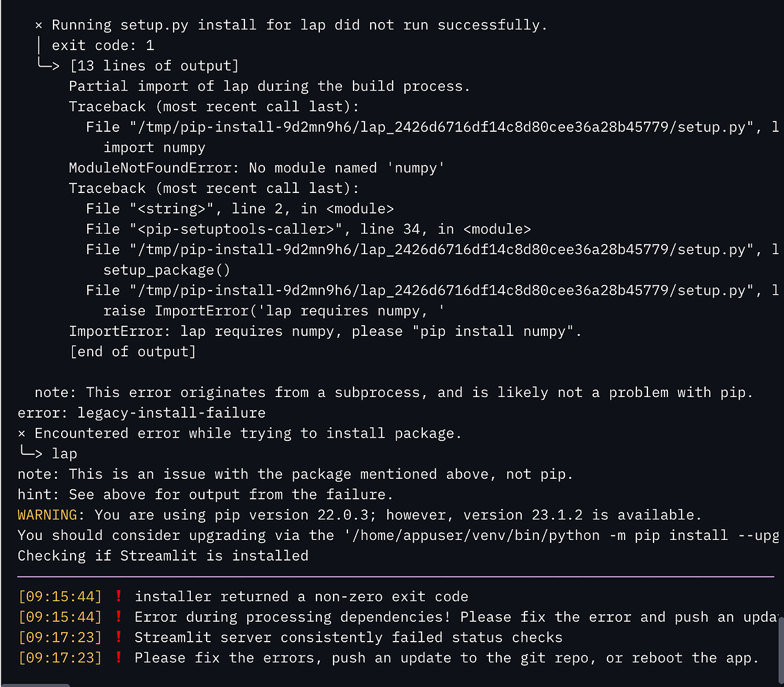Click the 'ImportError: lap requires numpy' line
784x687 pixels.
click(325, 331)
